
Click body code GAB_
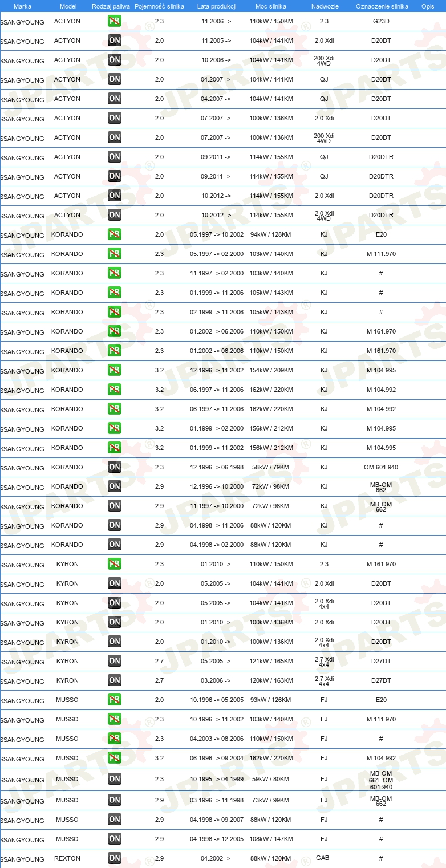click(x=324, y=858)
